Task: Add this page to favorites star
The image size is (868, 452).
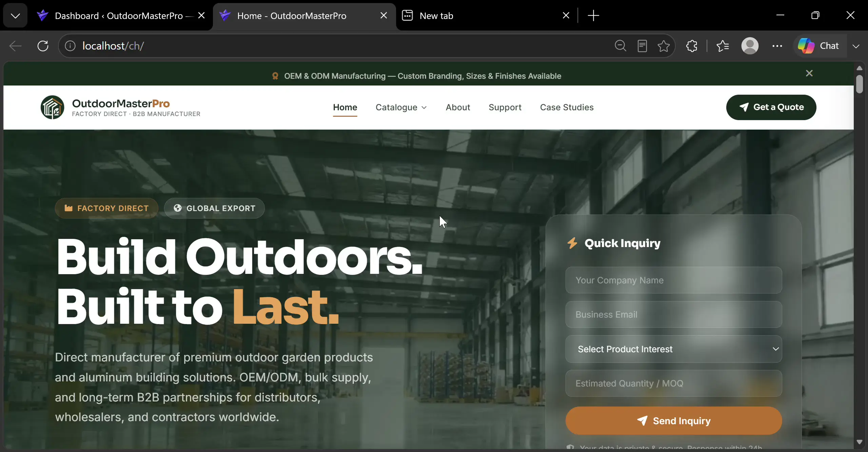Action: (x=664, y=46)
